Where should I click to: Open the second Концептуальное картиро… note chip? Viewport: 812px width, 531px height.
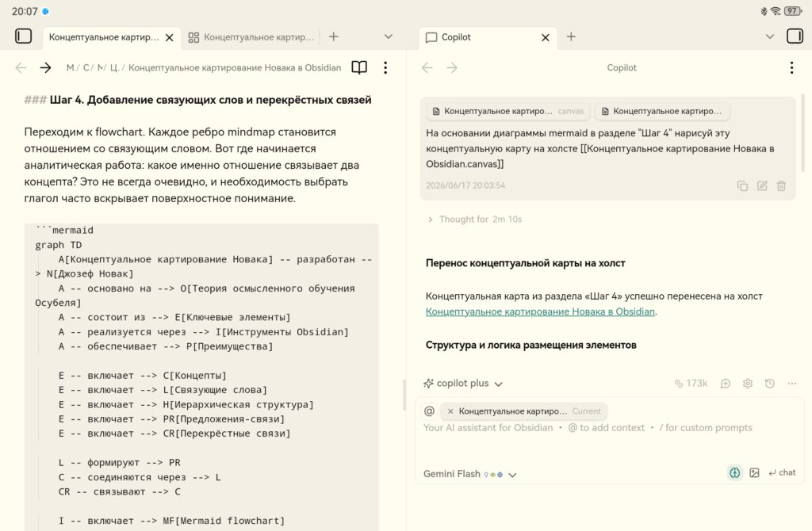(x=662, y=111)
